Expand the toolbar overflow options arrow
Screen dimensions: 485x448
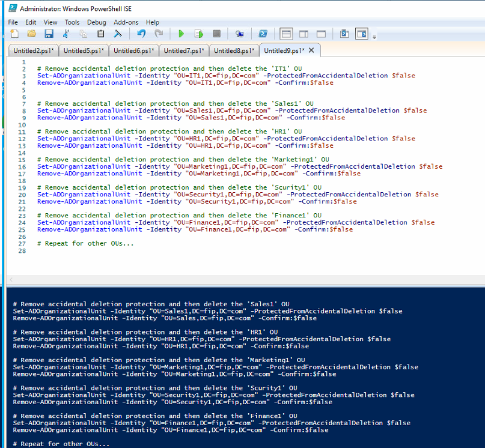(x=374, y=37)
